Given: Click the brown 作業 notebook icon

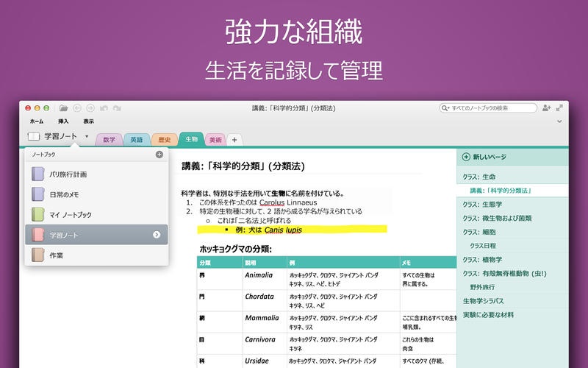Looking at the screenshot, I should pos(38,255).
